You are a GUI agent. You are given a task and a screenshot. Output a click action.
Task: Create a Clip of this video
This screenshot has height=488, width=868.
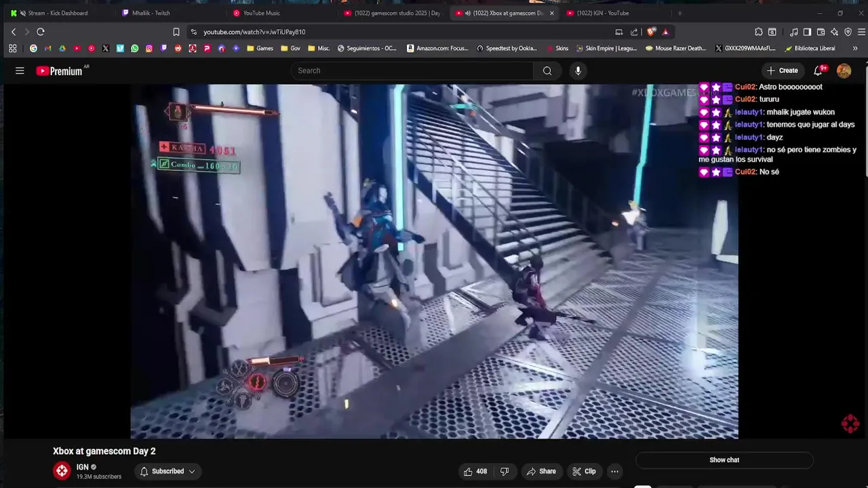pyautogui.click(x=584, y=471)
